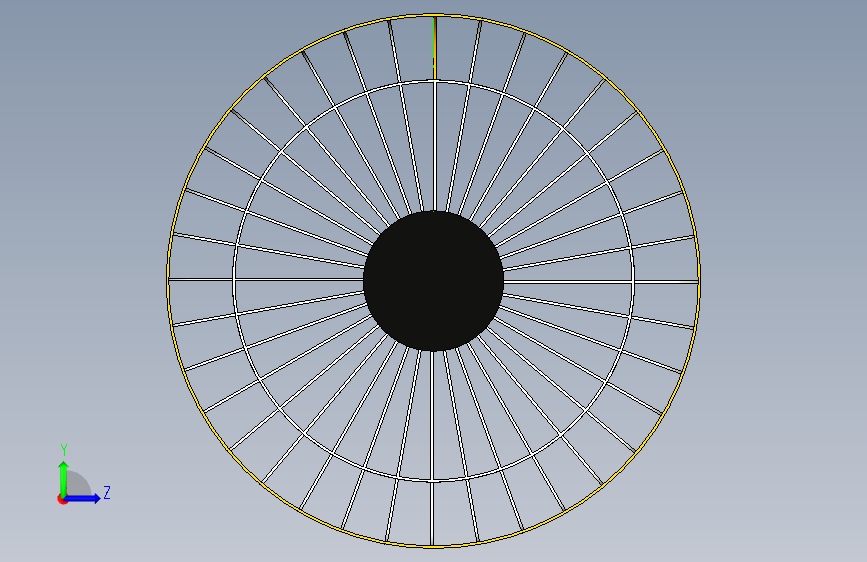Viewport: 867px width, 562px height.
Task: Select the black circular hub at the center
Action: point(434,281)
